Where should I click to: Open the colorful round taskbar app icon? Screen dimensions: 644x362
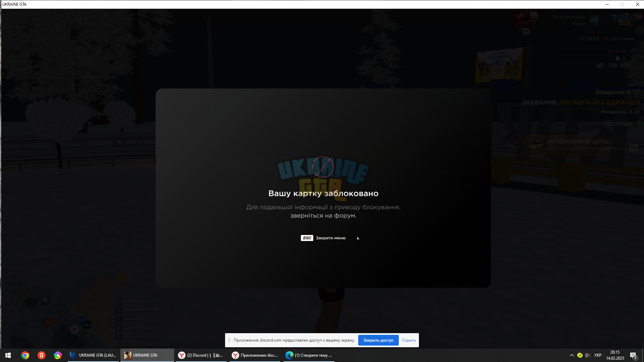point(58,355)
